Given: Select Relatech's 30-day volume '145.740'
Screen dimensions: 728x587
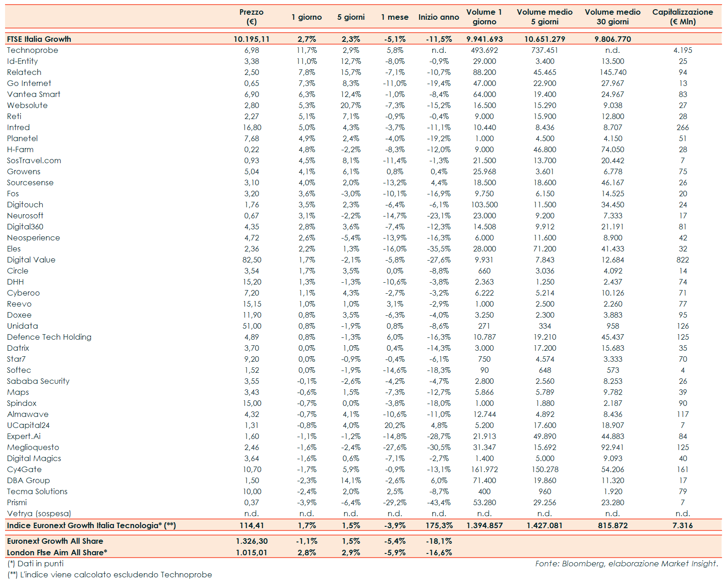Looking at the screenshot, I should point(613,72).
